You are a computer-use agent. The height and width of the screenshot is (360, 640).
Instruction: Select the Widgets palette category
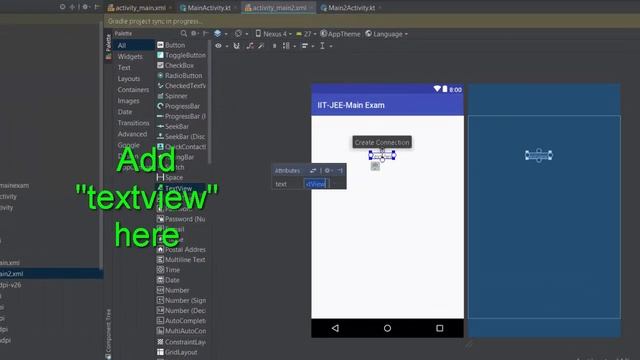(130, 56)
